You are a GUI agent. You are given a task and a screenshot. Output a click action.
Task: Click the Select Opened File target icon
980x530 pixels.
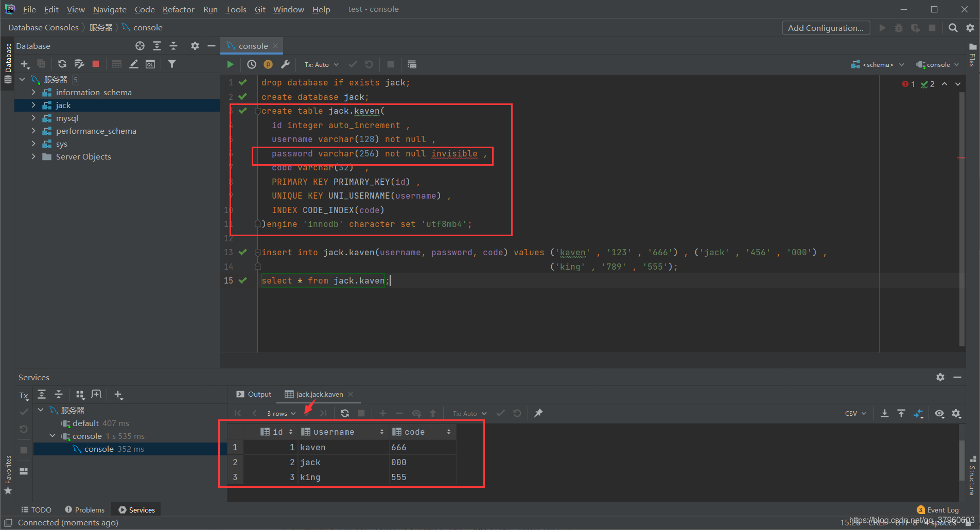coord(140,46)
